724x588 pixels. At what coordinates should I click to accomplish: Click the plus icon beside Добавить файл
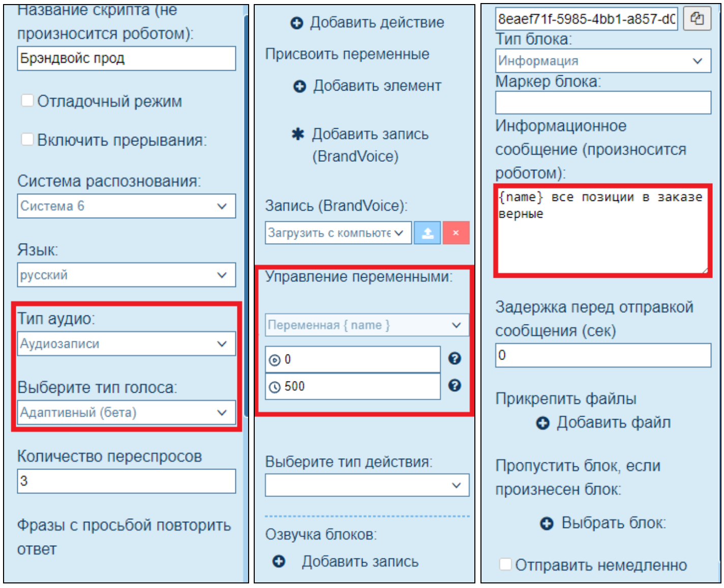(543, 423)
